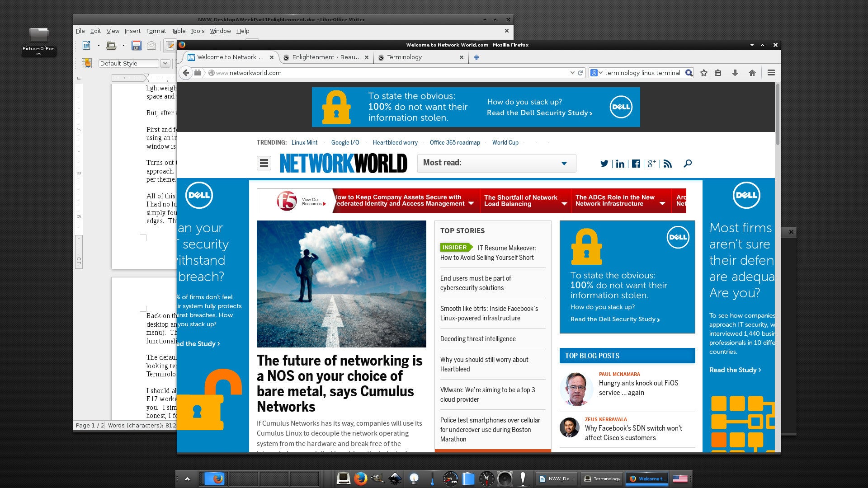Click New document icon in LibreOffice Writer
The width and height of the screenshot is (868, 488).
pos(86,46)
